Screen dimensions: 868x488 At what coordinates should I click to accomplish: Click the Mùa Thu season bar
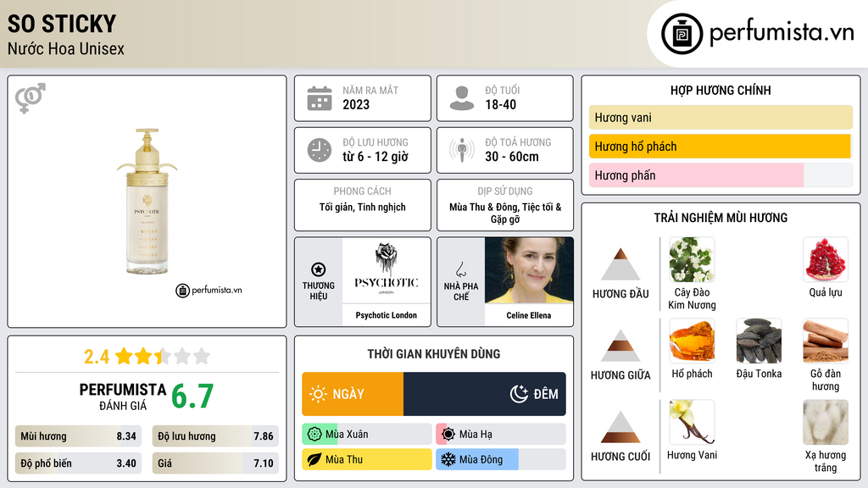tap(367, 459)
